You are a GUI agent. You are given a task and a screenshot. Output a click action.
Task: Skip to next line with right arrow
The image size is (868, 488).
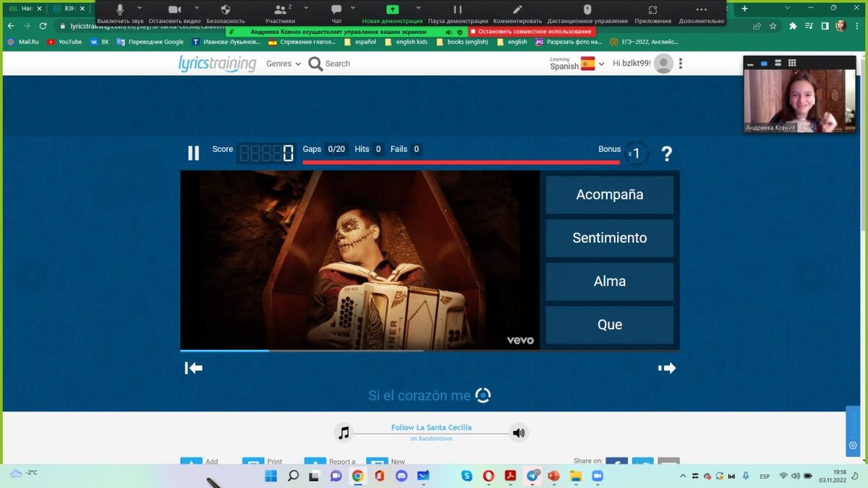click(667, 368)
